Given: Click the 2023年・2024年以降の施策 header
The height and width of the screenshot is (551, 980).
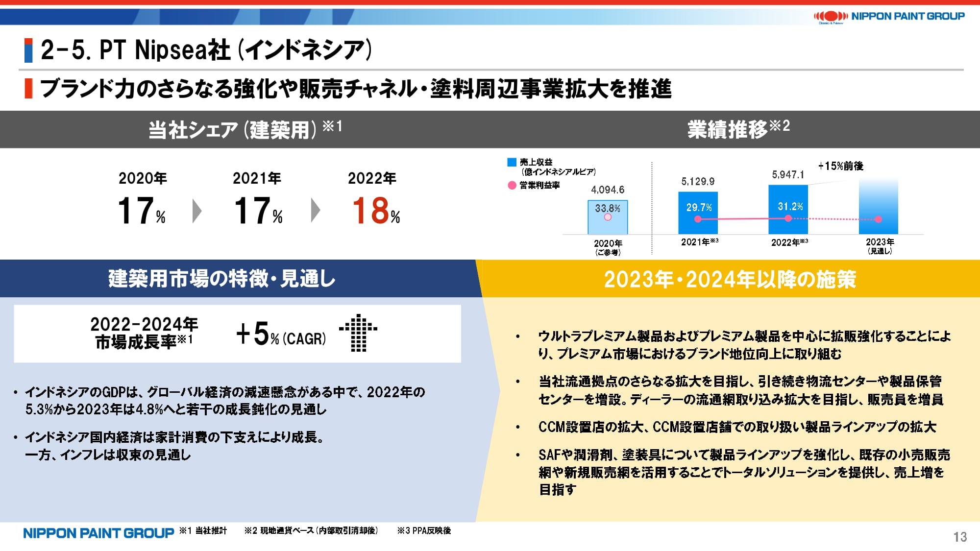Looking at the screenshot, I should 730,279.
